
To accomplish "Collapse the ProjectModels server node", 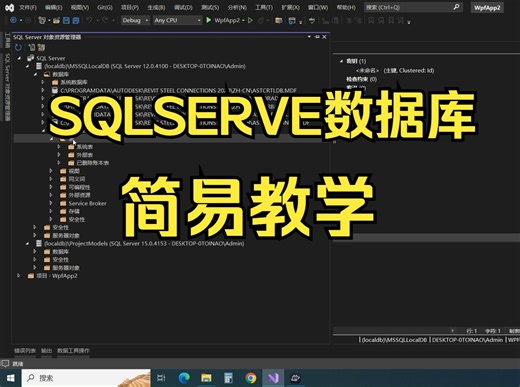I will point(27,244).
